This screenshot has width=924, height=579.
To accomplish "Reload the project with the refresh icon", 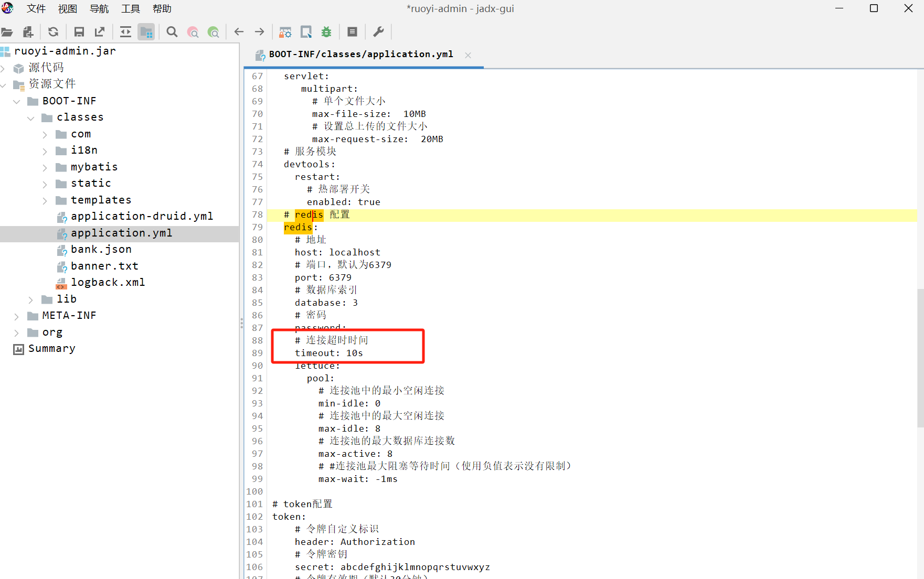I will [53, 32].
